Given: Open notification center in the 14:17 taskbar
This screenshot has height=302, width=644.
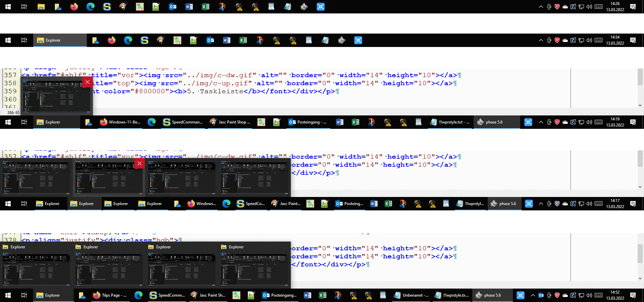Looking at the screenshot, I should tap(633, 204).
